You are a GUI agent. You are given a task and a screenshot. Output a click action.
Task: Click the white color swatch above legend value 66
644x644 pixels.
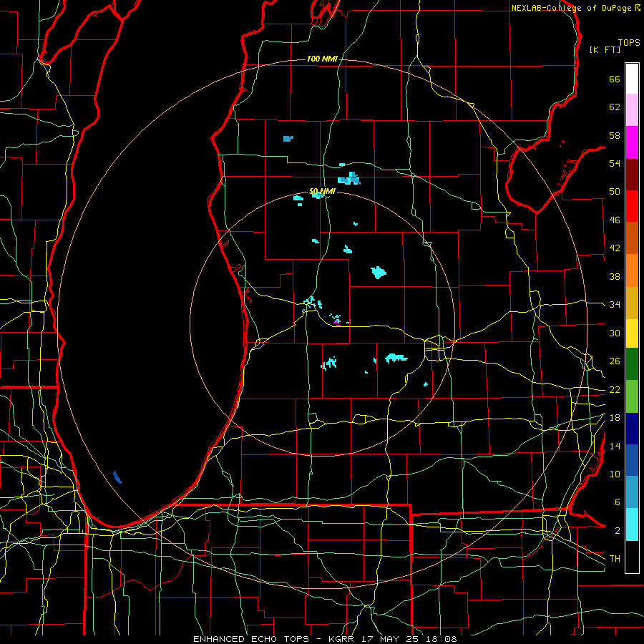(632, 79)
